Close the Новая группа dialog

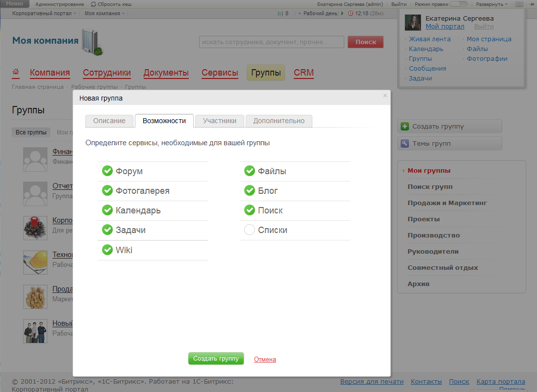pyautogui.click(x=385, y=95)
